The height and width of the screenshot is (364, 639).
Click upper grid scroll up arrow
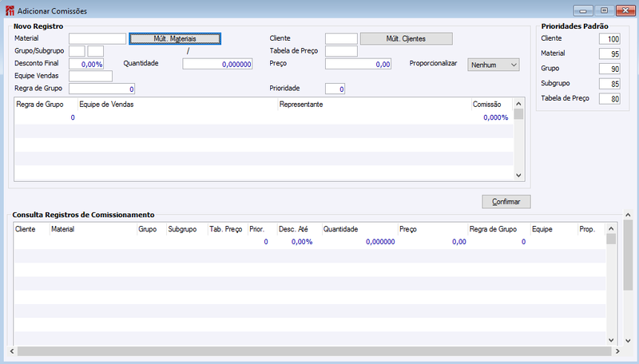pos(518,104)
